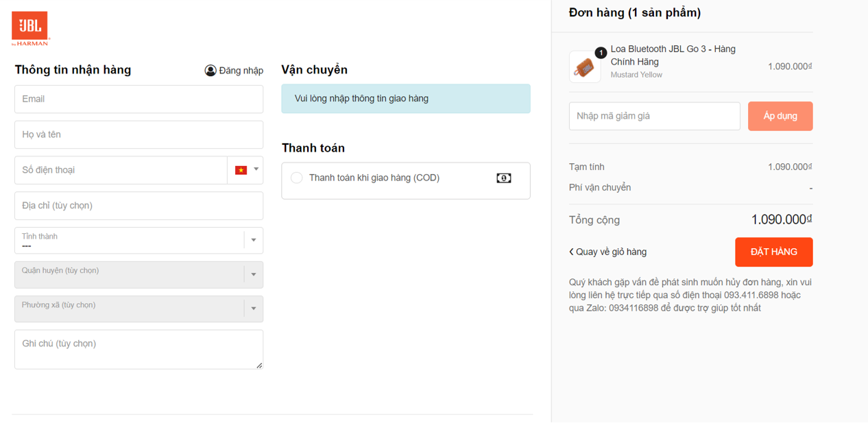Expand the Tỉnh thành dropdown
This screenshot has height=423, width=868.
coord(254,240)
